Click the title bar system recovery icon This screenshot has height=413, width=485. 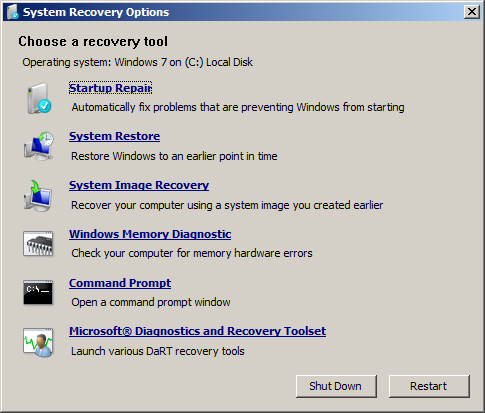pos(13,12)
